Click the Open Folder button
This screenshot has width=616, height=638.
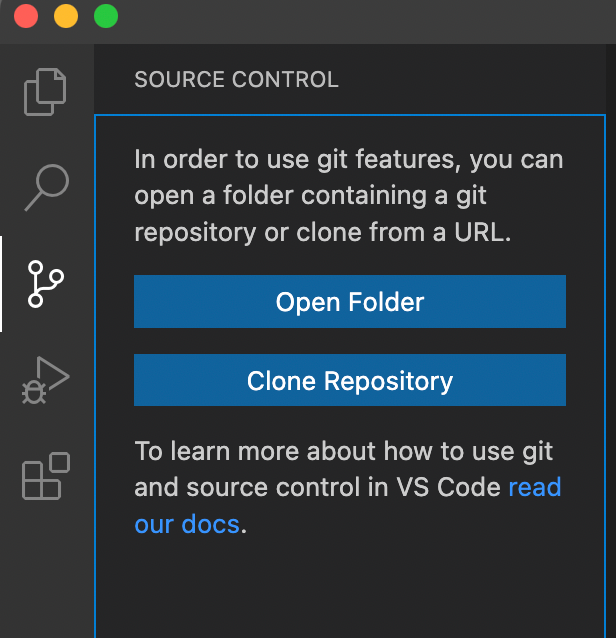click(x=350, y=302)
